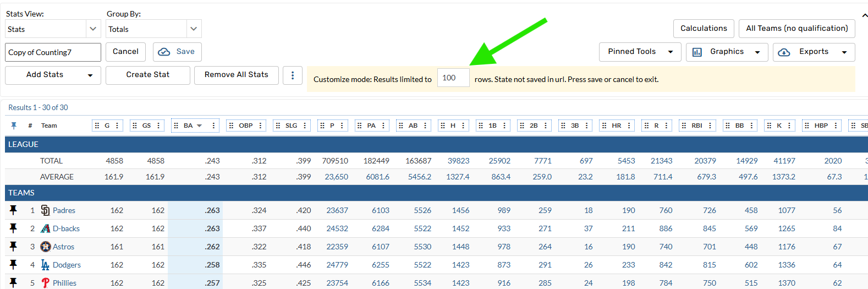Pin the Phillies row
This screenshot has width=868, height=289.
tap(13, 282)
